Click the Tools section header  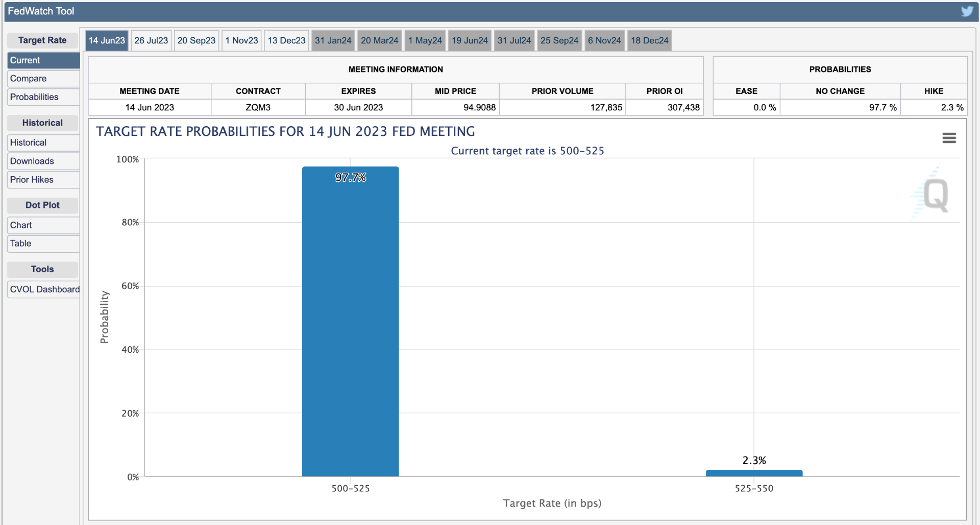click(x=42, y=269)
